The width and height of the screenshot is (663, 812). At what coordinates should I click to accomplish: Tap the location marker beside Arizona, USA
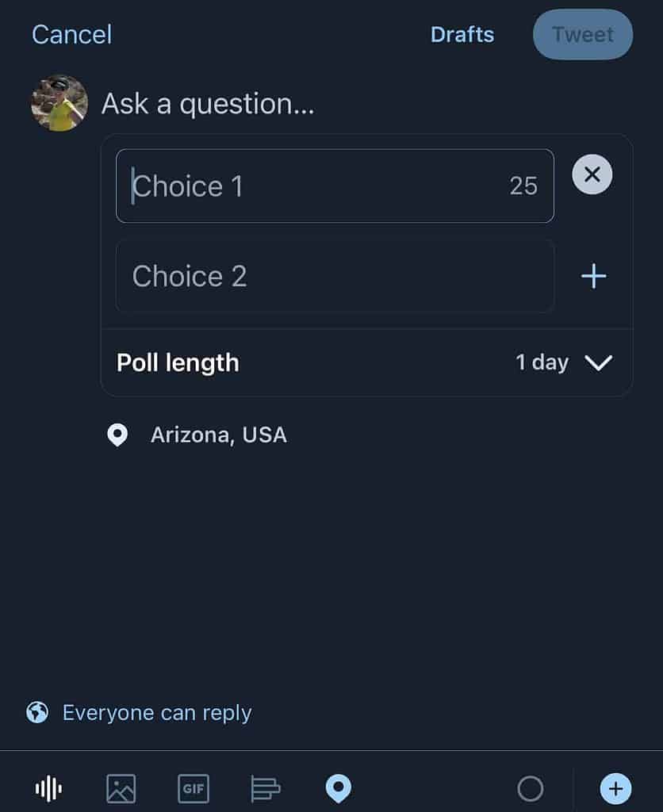tap(117, 435)
